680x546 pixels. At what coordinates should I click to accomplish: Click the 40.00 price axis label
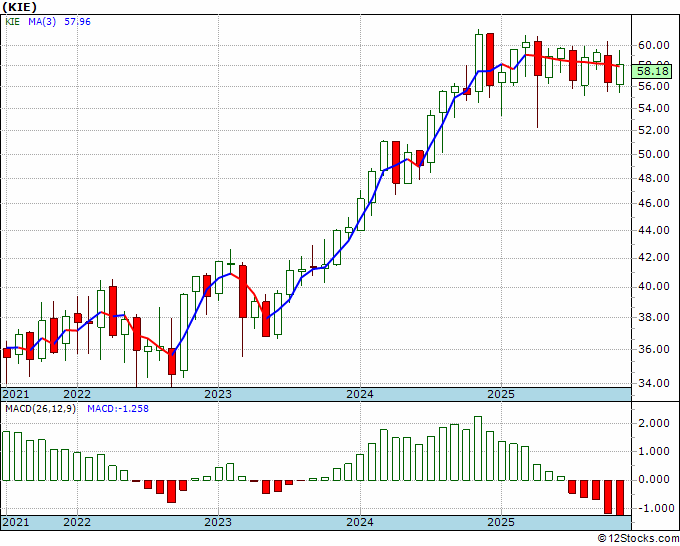(x=653, y=286)
